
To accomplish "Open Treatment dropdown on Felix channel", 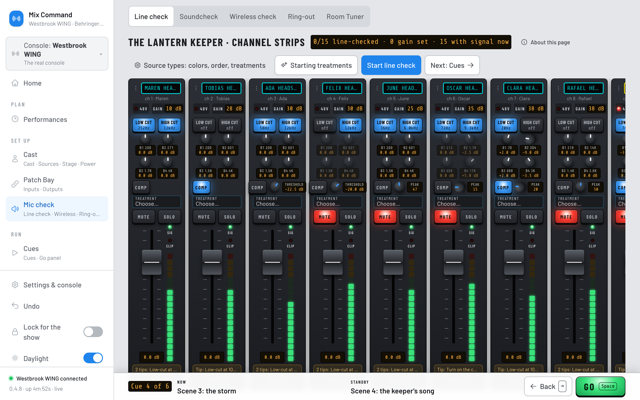I will [x=338, y=201].
